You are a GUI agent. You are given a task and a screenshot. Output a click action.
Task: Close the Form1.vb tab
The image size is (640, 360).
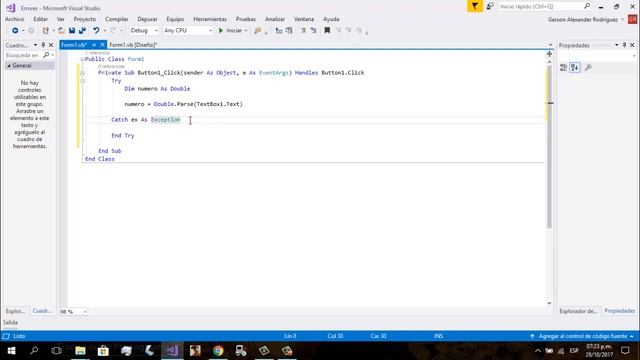click(x=102, y=45)
